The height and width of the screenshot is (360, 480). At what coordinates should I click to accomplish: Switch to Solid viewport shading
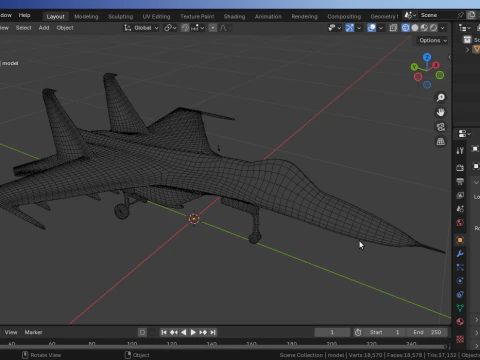click(415, 28)
